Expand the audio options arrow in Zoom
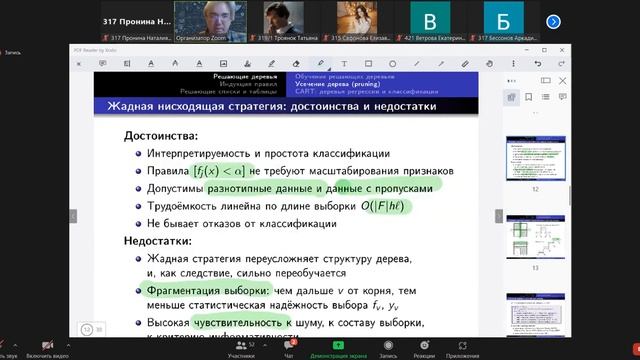Image resolution: width=640 pixels, height=360 pixels. coord(15,345)
